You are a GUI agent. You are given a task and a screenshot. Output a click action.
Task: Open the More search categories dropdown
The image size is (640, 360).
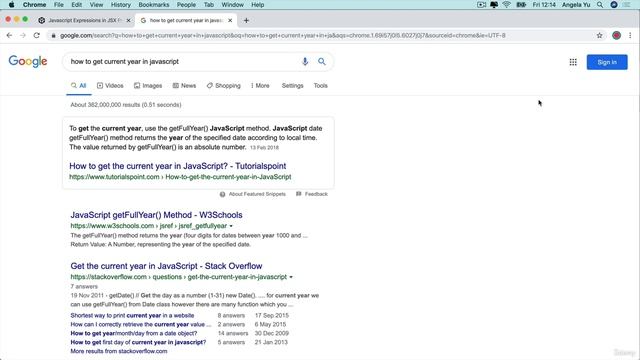point(260,86)
